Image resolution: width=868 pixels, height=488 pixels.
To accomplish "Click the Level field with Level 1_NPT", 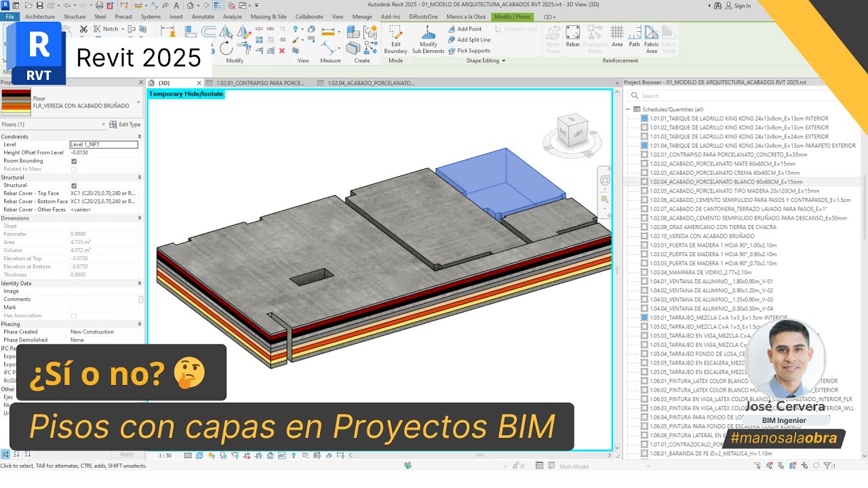I will coord(104,144).
